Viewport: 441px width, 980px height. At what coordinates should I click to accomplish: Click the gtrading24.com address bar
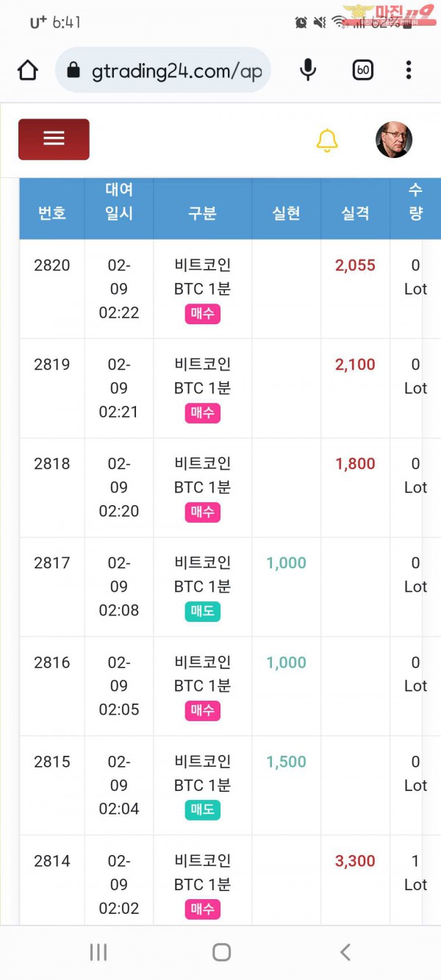tap(163, 71)
